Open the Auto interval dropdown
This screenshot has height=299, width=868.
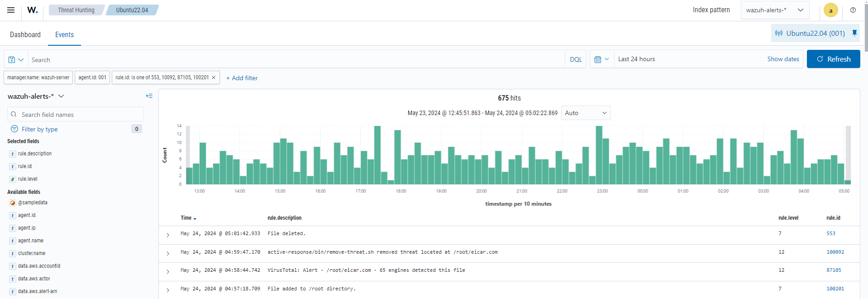[586, 113]
